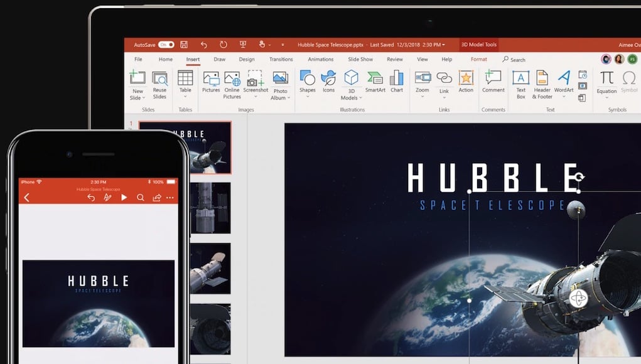Switch to the Draw ribbon tab
641x364 pixels.
coord(220,59)
